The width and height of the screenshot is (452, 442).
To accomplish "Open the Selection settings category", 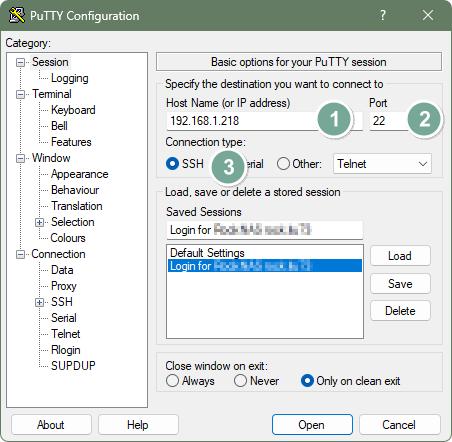I will coord(73,222).
